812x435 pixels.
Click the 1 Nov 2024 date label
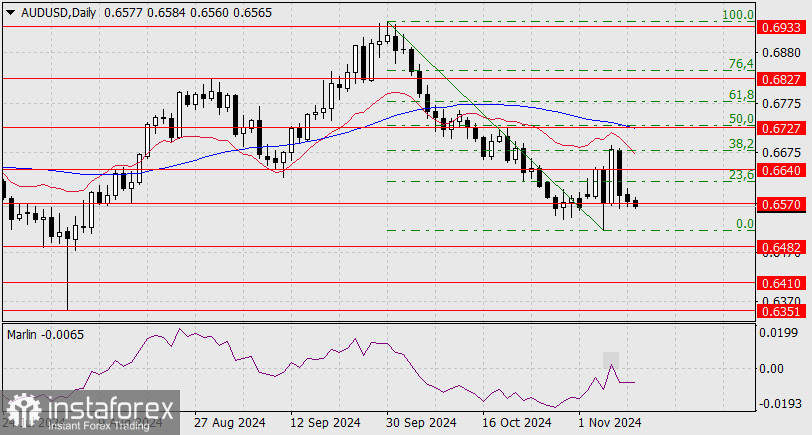(x=610, y=423)
